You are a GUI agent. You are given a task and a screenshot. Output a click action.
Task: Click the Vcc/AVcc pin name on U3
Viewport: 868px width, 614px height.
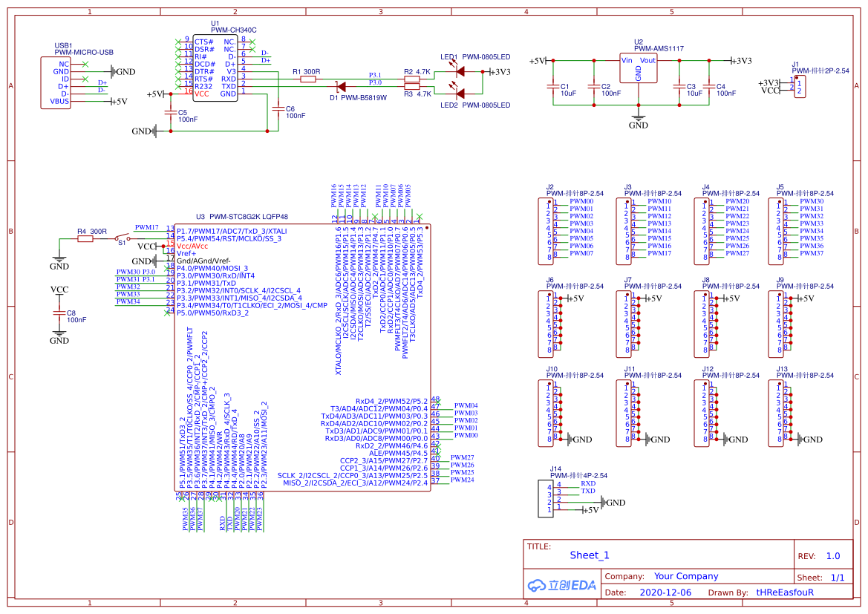pos(192,246)
